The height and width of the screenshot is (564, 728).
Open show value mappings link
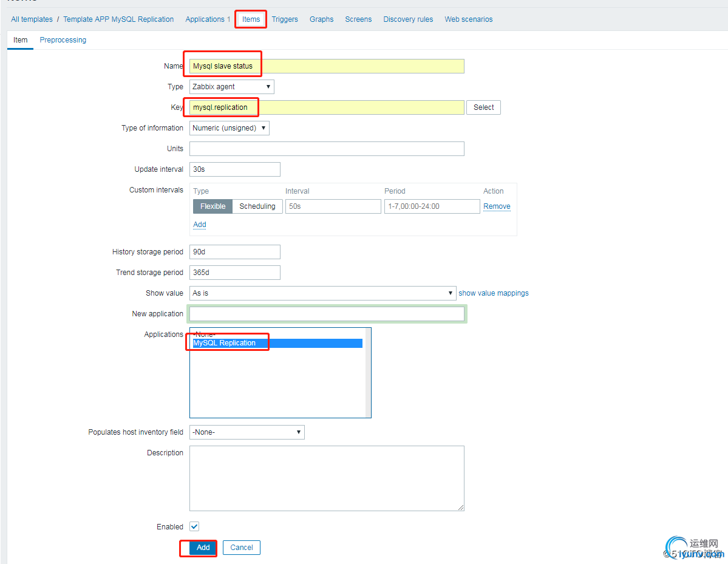coord(494,293)
